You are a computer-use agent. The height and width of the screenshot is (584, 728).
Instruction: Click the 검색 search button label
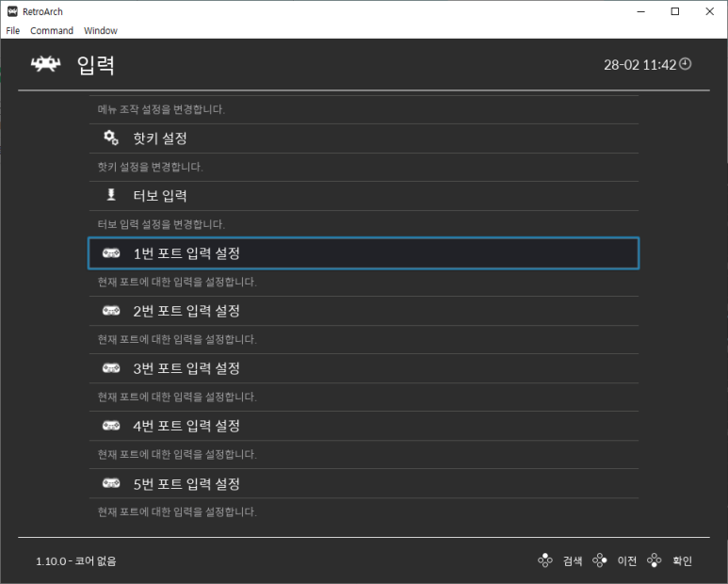coord(573,560)
